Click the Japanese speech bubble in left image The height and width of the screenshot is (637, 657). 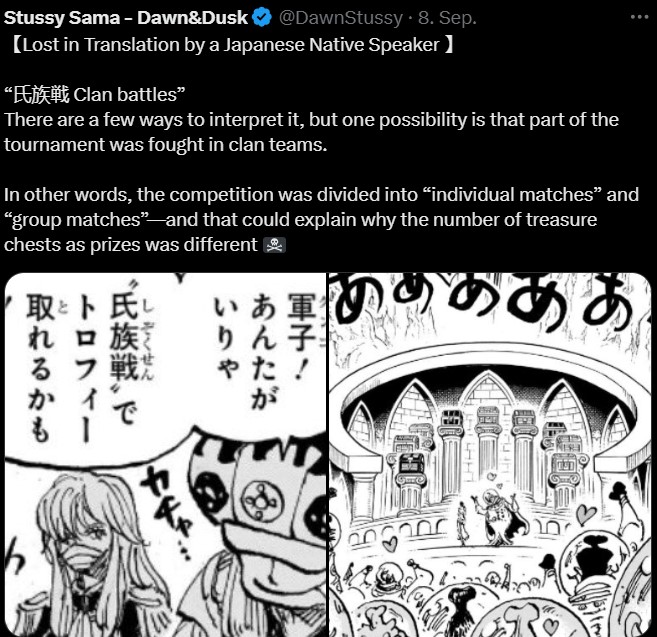(x=165, y=368)
